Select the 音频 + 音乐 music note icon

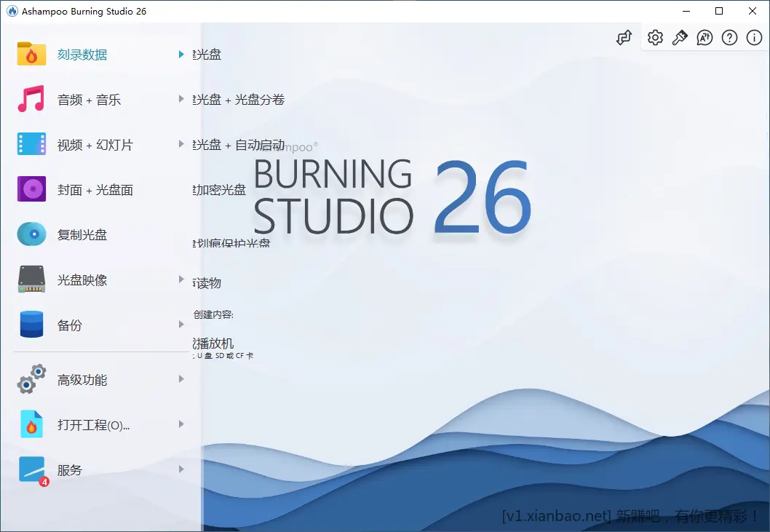31,99
